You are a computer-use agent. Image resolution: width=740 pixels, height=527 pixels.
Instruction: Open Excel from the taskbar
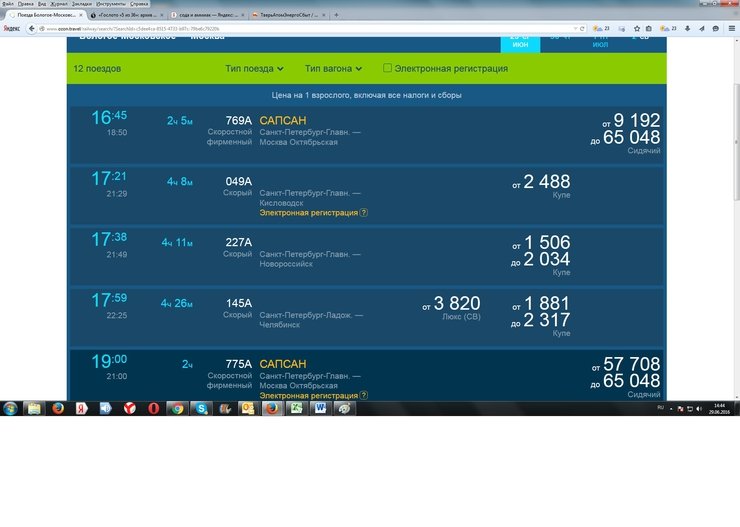296,408
